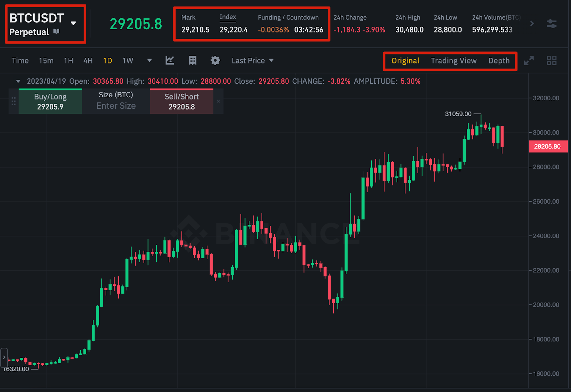Open the grid layout icon

coord(551,61)
